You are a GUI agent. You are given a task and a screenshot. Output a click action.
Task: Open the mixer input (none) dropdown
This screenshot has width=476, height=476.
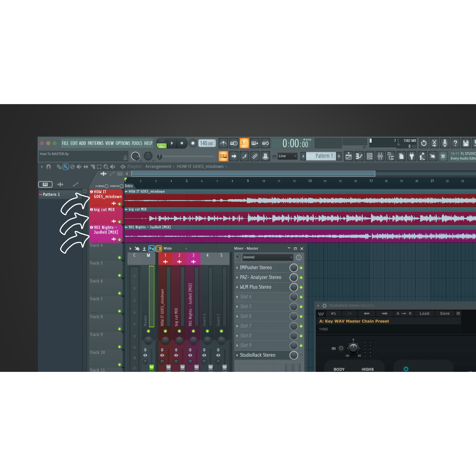point(268,257)
